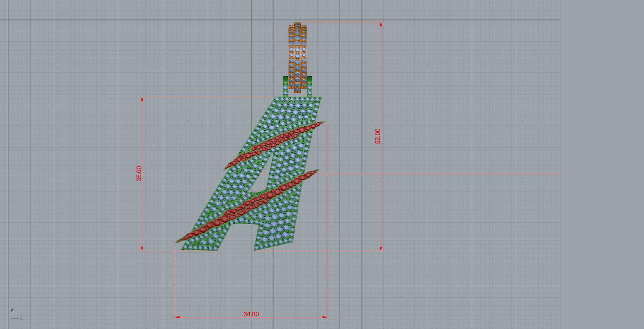Select the 34.00 width dimension text
The height and width of the screenshot is (329, 644).
[x=251, y=314]
